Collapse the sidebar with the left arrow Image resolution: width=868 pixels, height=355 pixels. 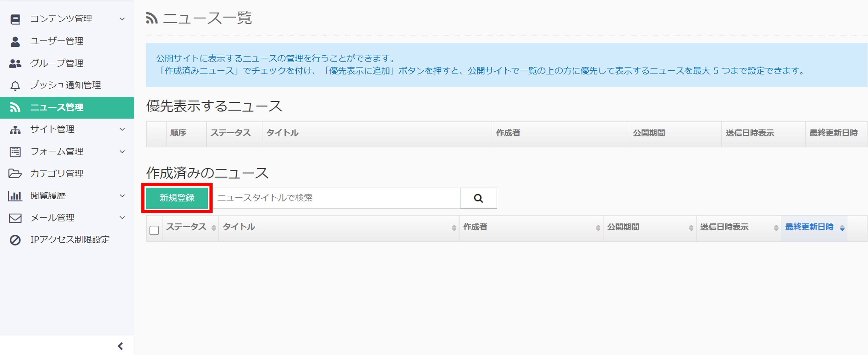point(120,346)
